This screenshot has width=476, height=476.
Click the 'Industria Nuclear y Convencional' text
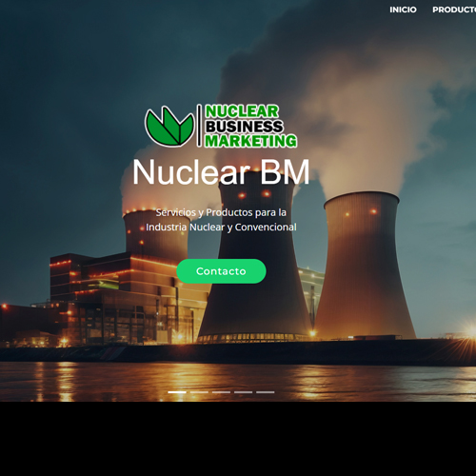click(x=221, y=228)
